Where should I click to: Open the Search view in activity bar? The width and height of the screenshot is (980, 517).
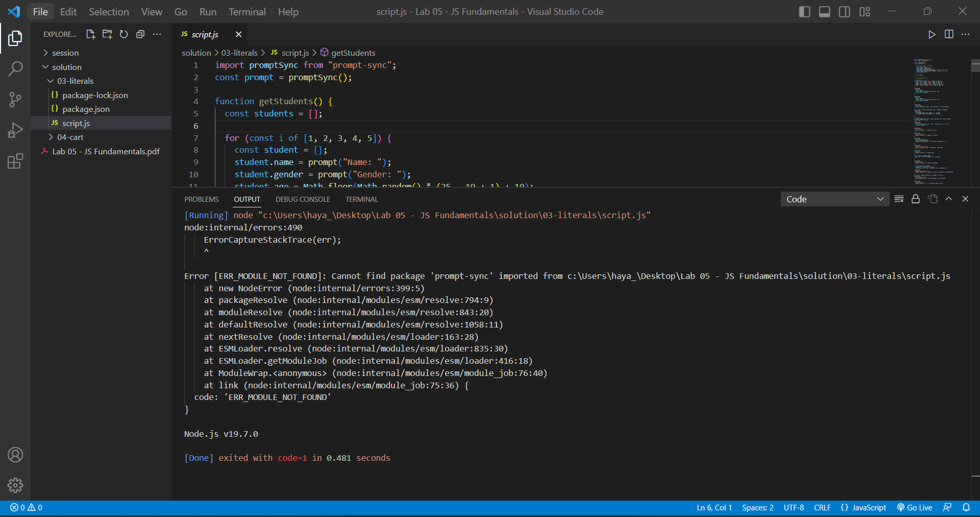[x=15, y=68]
